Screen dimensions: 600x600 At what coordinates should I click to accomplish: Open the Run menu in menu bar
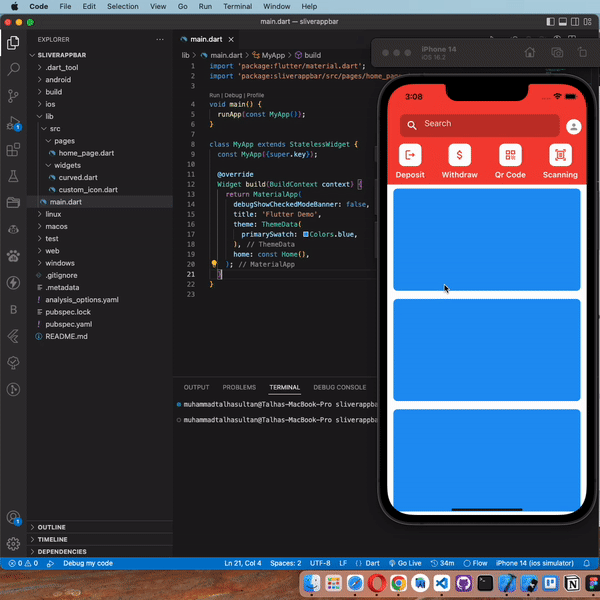pos(205,7)
